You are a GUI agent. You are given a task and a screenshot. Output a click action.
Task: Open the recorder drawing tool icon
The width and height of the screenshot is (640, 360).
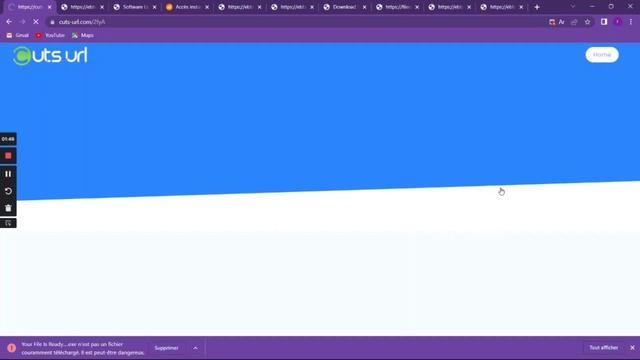(x=8, y=223)
